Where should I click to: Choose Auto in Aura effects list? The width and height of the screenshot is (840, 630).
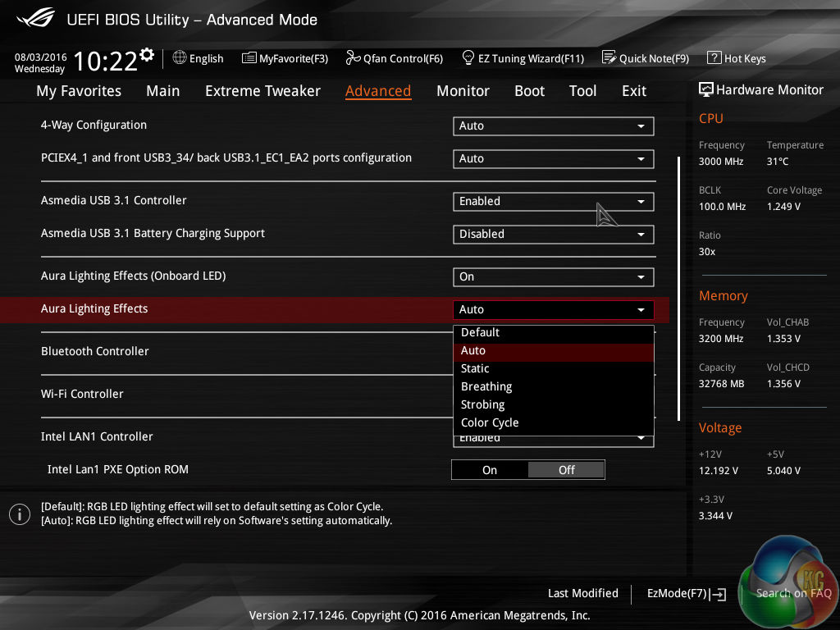[554, 351]
